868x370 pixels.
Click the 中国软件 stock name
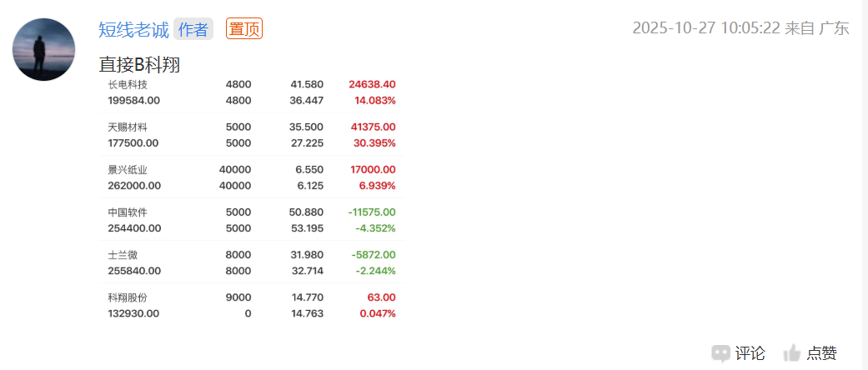coord(128,212)
